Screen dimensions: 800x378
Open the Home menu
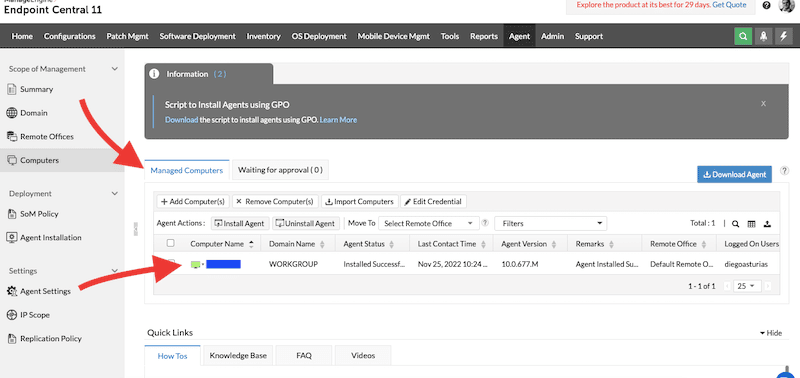point(22,36)
